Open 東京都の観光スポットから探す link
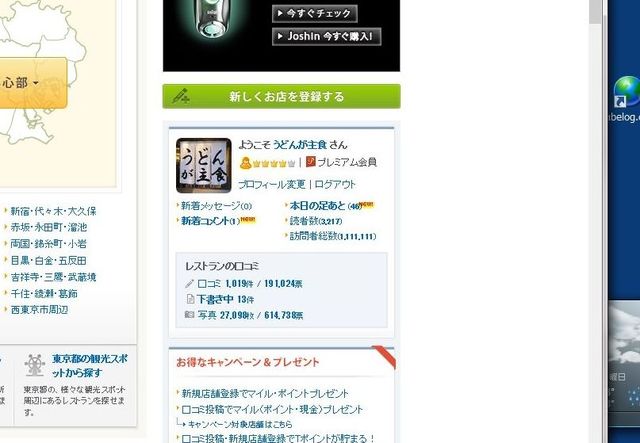The height and width of the screenshot is (443, 640). point(90,366)
